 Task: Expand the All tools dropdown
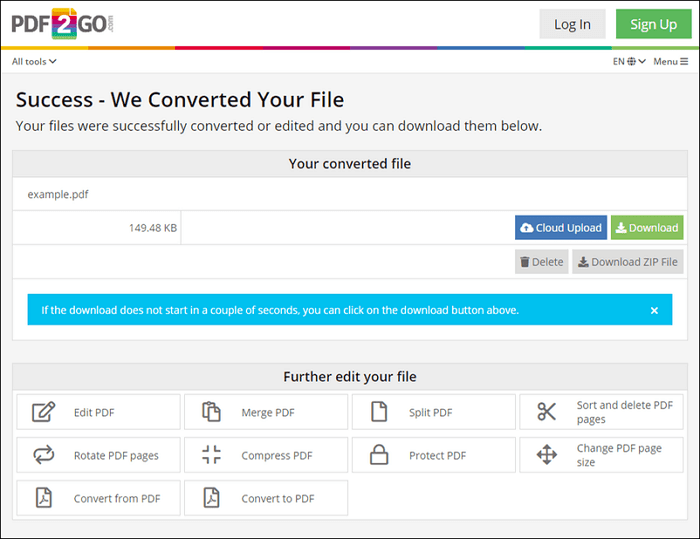tap(34, 62)
